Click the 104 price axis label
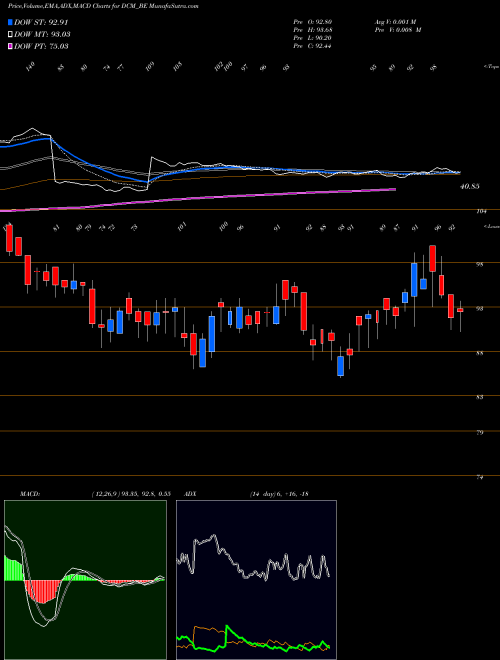The width and height of the screenshot is (500, 660). (481, 212)
